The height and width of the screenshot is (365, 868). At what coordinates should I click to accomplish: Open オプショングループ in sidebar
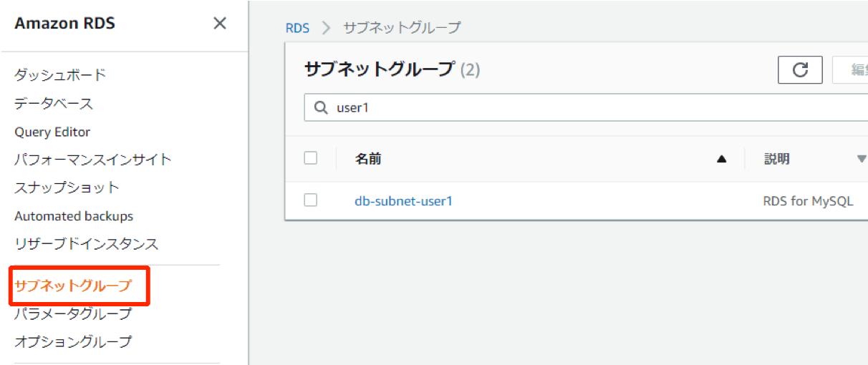click(x=73, y=341)
